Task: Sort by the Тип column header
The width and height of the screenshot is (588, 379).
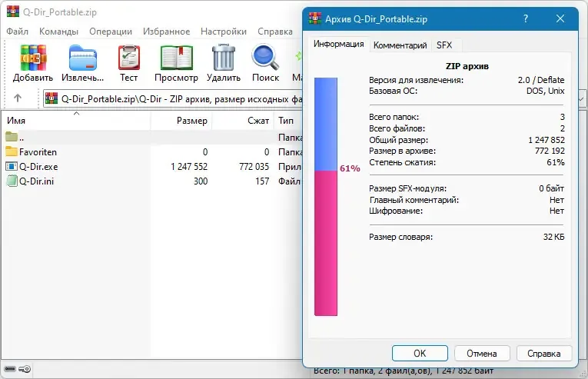Action: 288,121
